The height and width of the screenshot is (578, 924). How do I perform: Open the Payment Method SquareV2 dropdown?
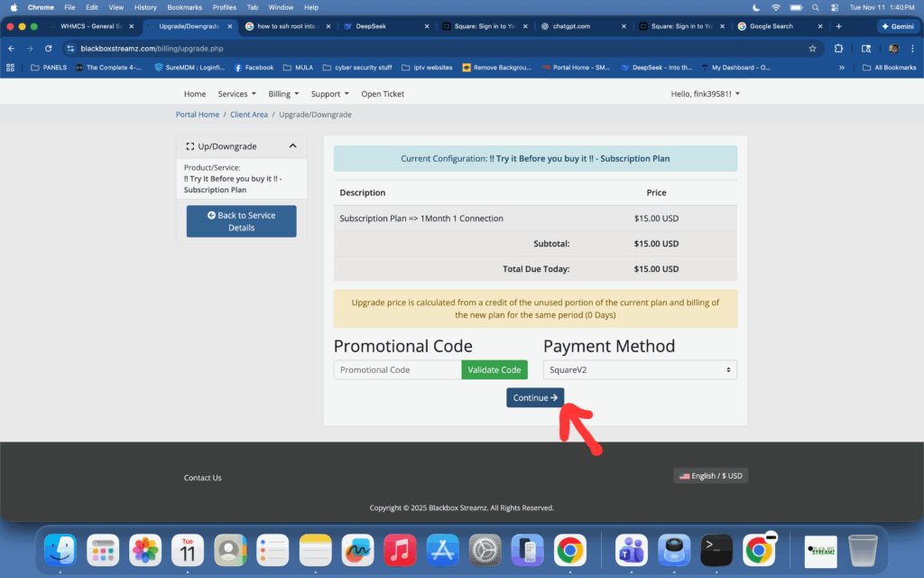[640, 369]
